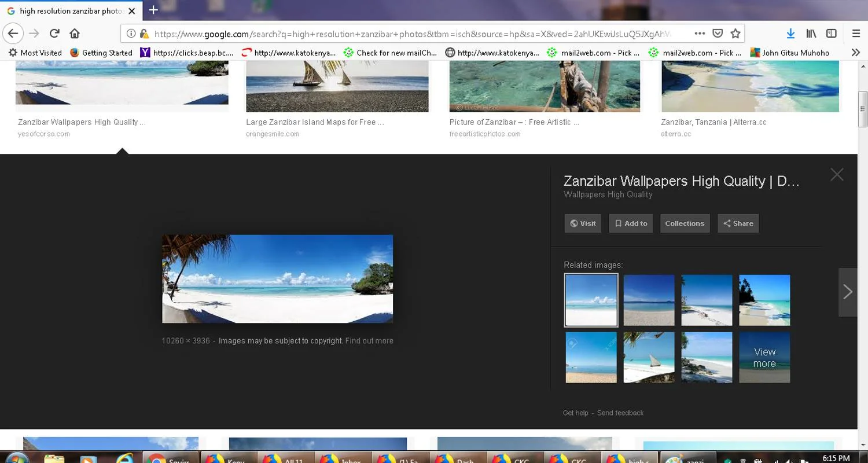Image resolution: width=868 pixels, height=463 pixels.
Task: Save page to Pocket icon
Action: (x=717, y=34)
